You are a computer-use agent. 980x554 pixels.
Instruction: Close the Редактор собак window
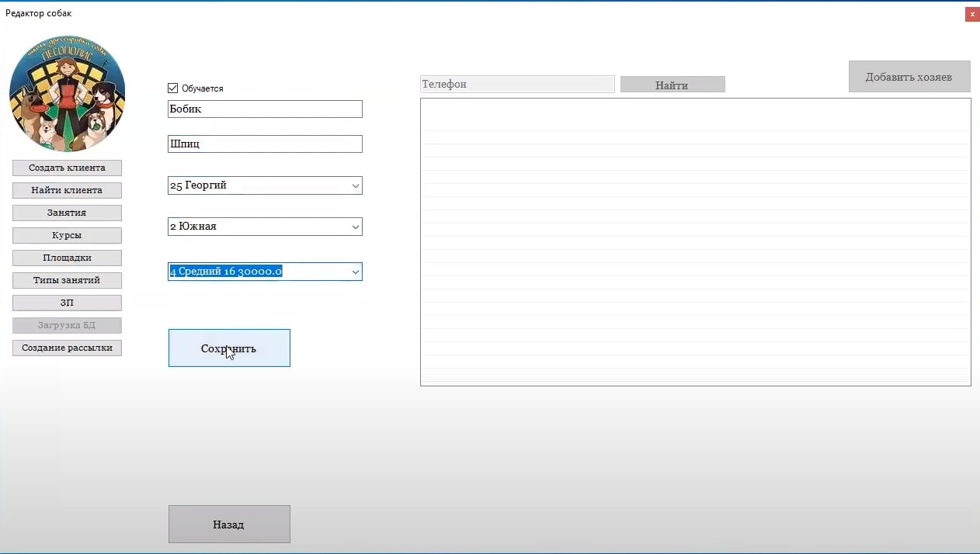(x=972, y=14)
